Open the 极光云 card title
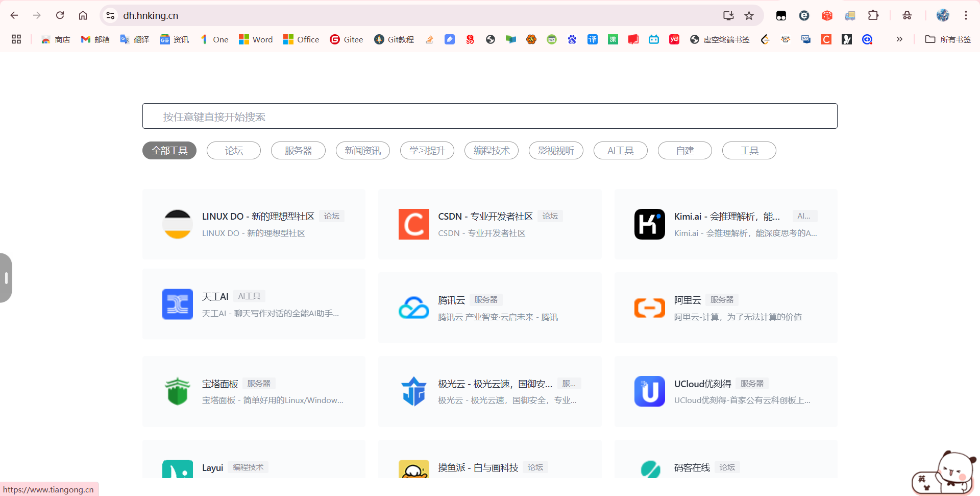The width and height of the screenshot is (980, 496). tap(495, 384)
